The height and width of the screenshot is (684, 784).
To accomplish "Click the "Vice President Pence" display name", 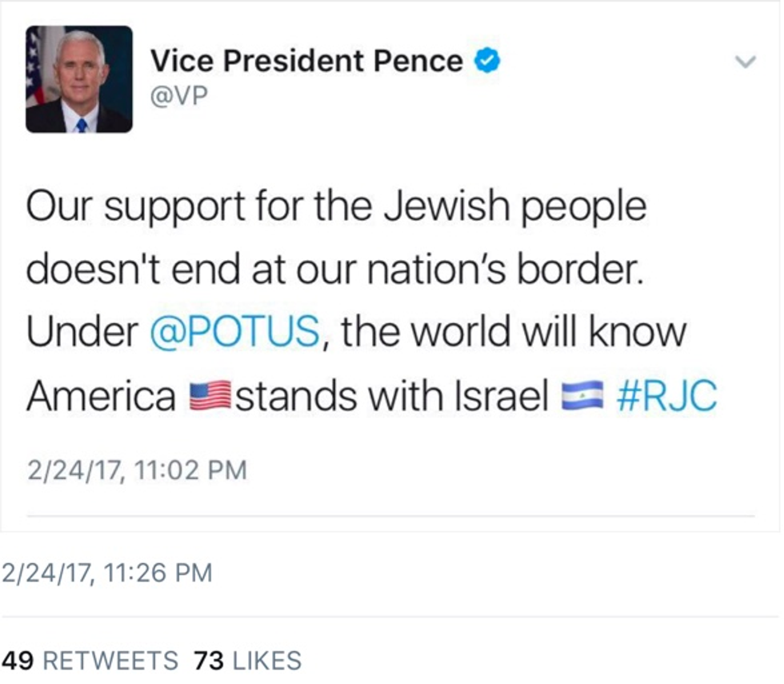I will pyautogui.click(x=307, y=61).
